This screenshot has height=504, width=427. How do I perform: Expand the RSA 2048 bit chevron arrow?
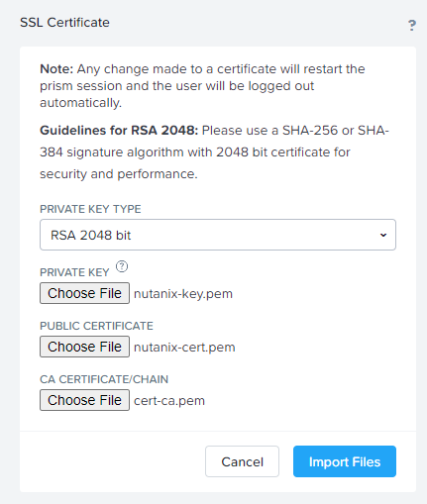click(x=383, y=235)
